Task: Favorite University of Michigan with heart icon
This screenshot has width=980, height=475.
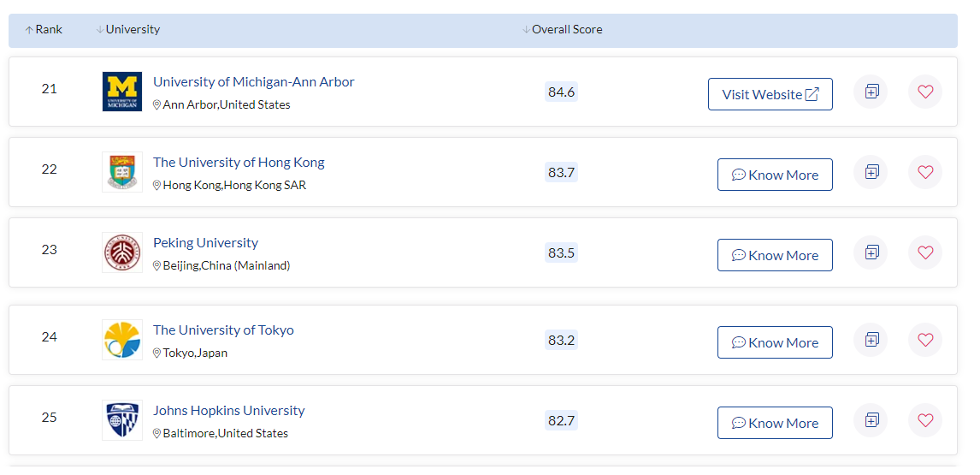Action: (x=925, y=92)
